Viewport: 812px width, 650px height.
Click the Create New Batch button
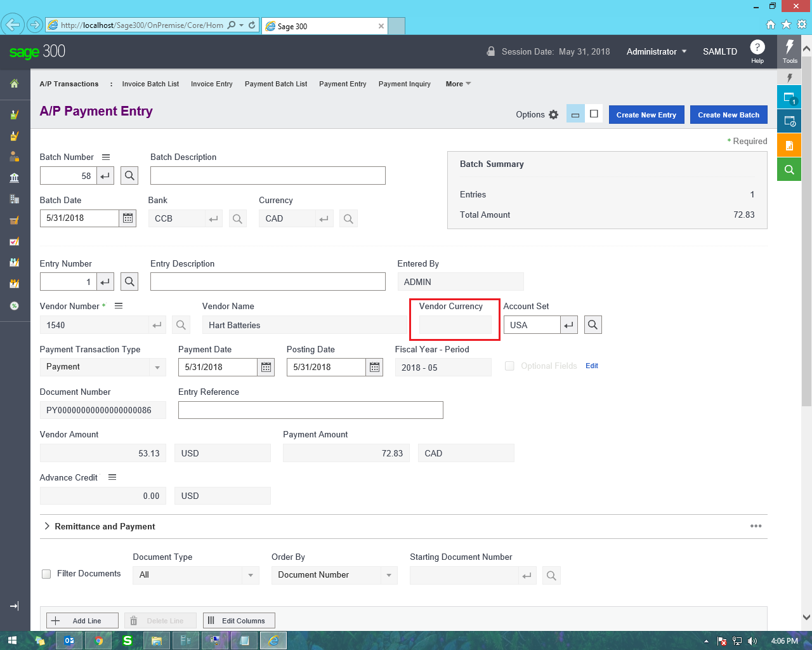coord(729,115)
